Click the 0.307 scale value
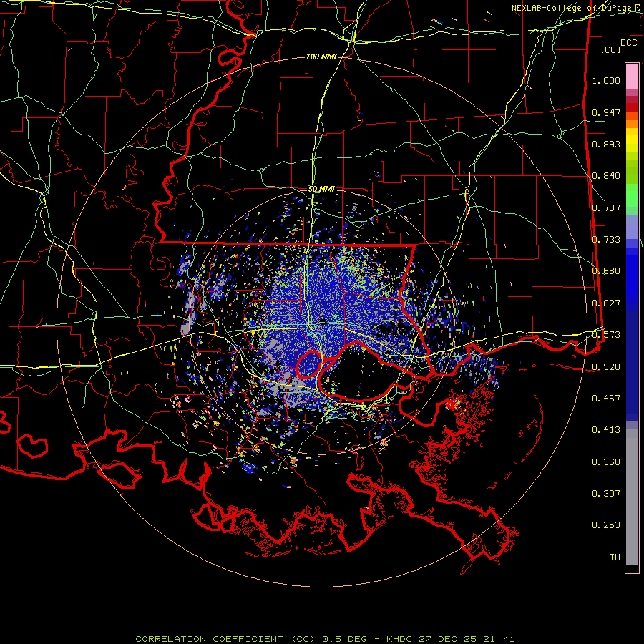Viewport: 644px width, 644px height. point(606,494)
